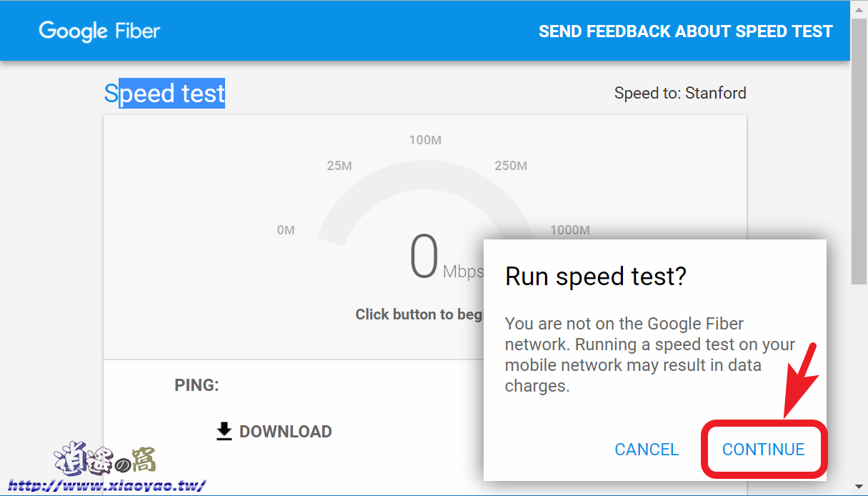
Task: Click the 100M mark on the gauge
Action: (x=425, y=140)
